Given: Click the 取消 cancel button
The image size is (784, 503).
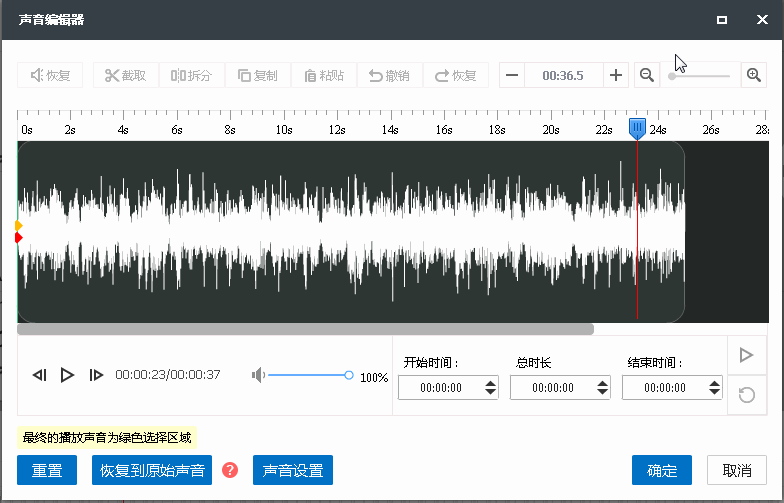Looking at the screenshot, I should coord(737,470).
